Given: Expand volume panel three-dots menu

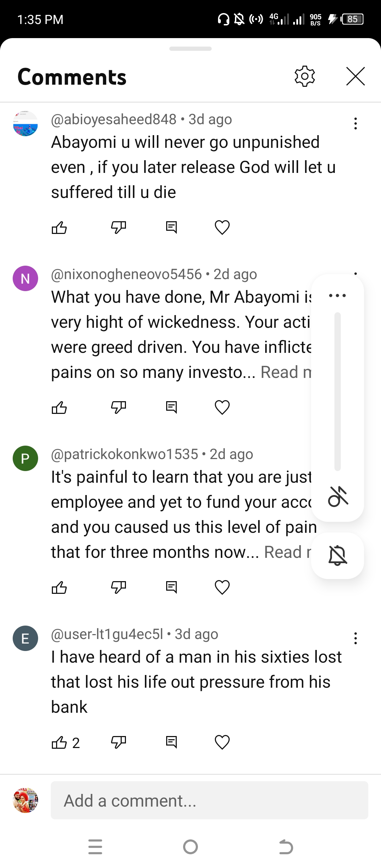Looking at the screenshot, I should [x=337, y=296].
